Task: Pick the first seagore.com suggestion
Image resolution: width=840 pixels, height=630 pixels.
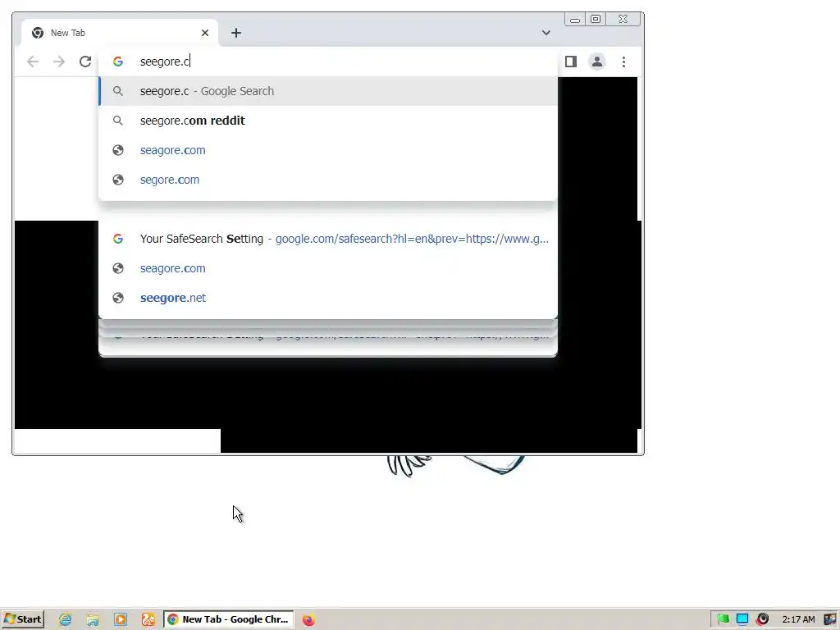Action: tap(328, 150)
